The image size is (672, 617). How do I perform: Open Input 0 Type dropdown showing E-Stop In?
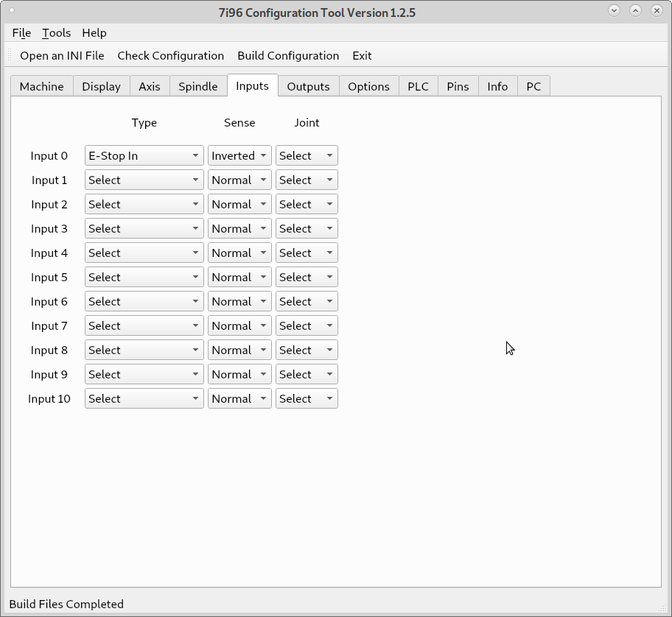pyautogui.click(x=144, y=155)
